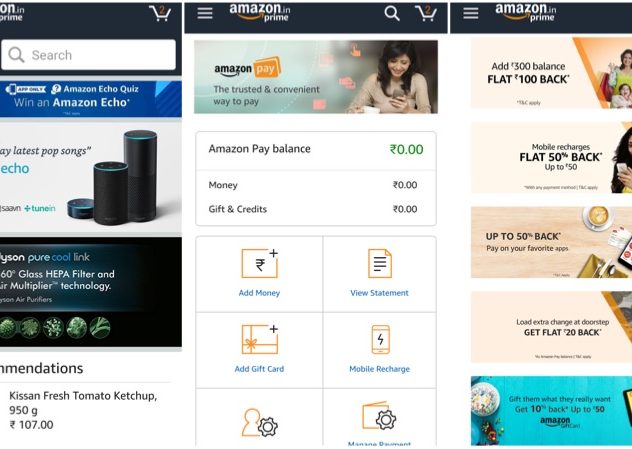Tap the Amazon Pay balance row

pos(316,150)
